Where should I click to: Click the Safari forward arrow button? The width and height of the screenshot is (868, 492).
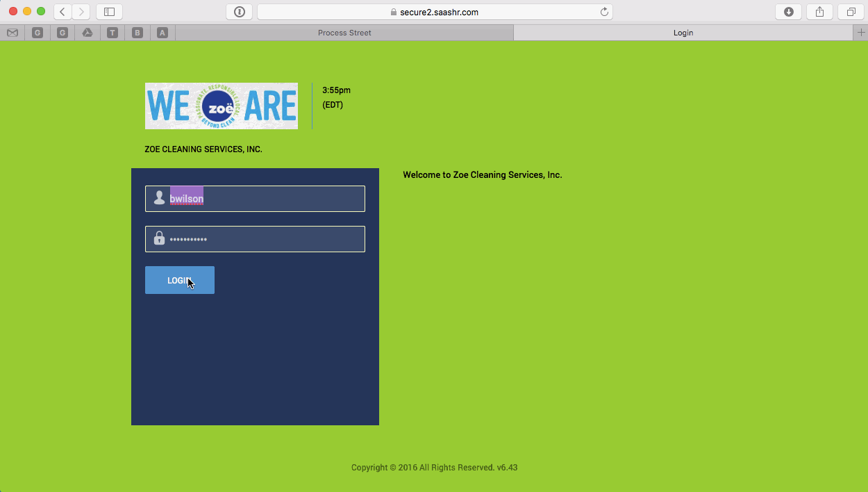[x=81, y=12]
